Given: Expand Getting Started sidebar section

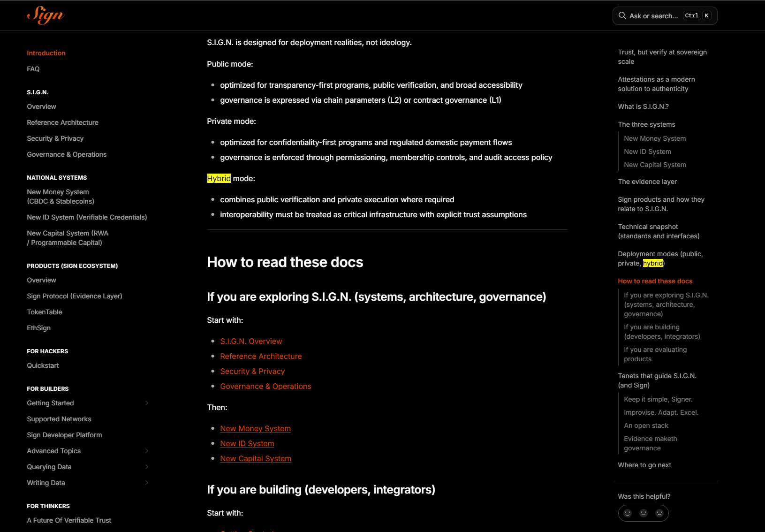Looking at the screenshot, I should click(x=147, y=403).
